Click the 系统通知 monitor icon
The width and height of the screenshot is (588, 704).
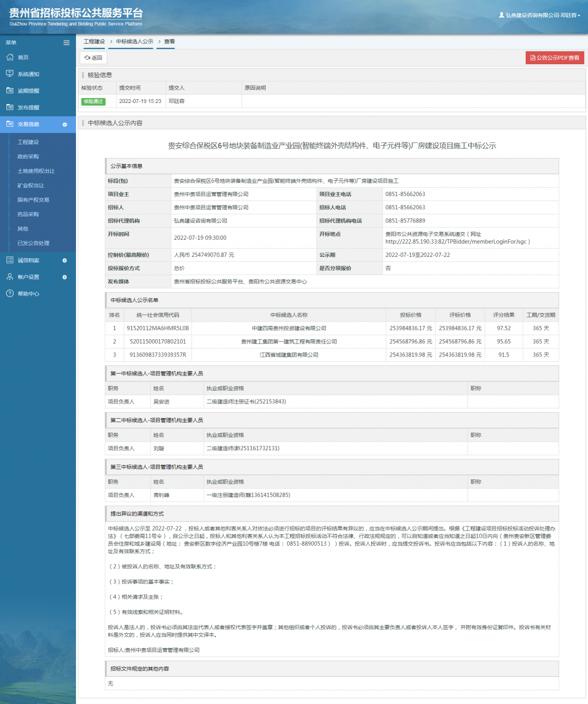click(9, 74)
